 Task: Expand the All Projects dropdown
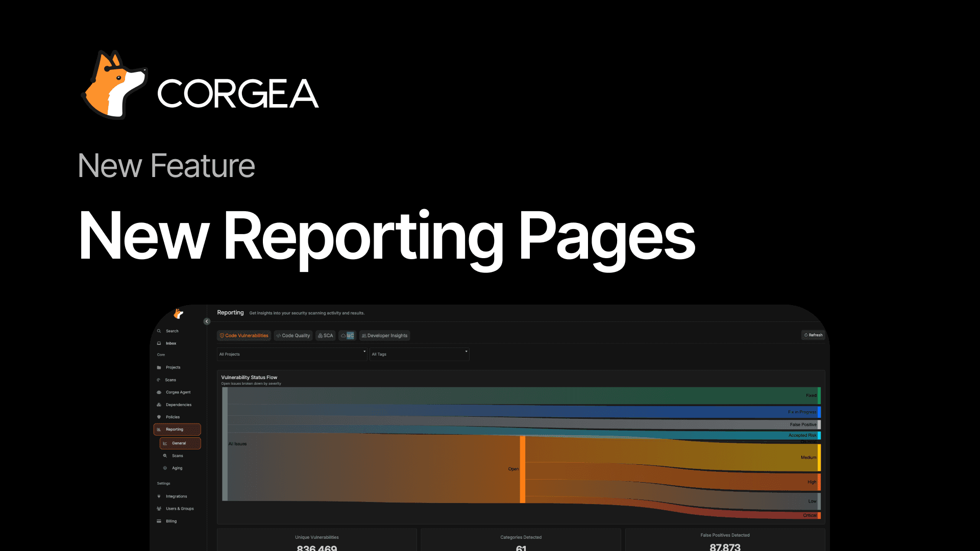(292, 354)
